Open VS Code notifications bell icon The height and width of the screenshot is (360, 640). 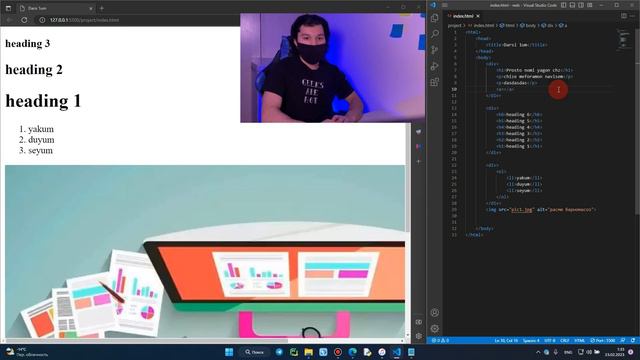(633, 340)
